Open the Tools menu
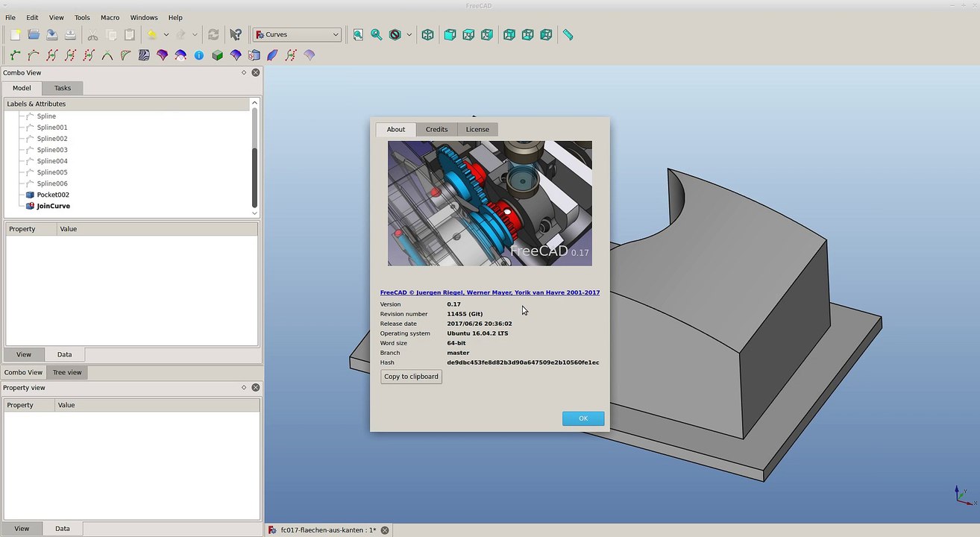Screen dimensions: 980x537 click(82, 17)
